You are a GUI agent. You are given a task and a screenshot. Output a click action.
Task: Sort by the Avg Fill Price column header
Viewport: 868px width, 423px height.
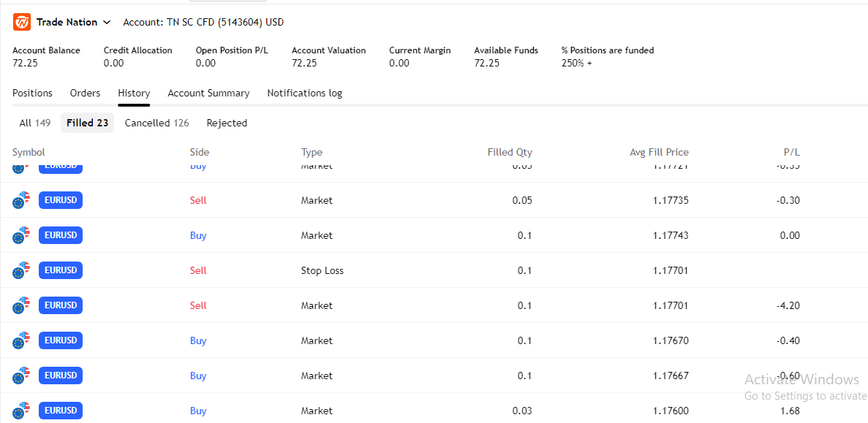pyautogui.click(x=659, y=152)
